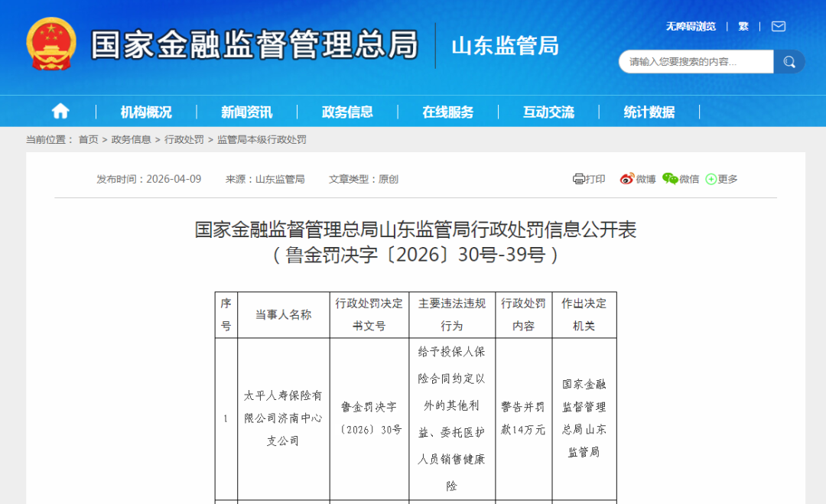This screenshot has width=826, height=504.
Task: Click the national emblem logo
Action: [x=51, y=44]
